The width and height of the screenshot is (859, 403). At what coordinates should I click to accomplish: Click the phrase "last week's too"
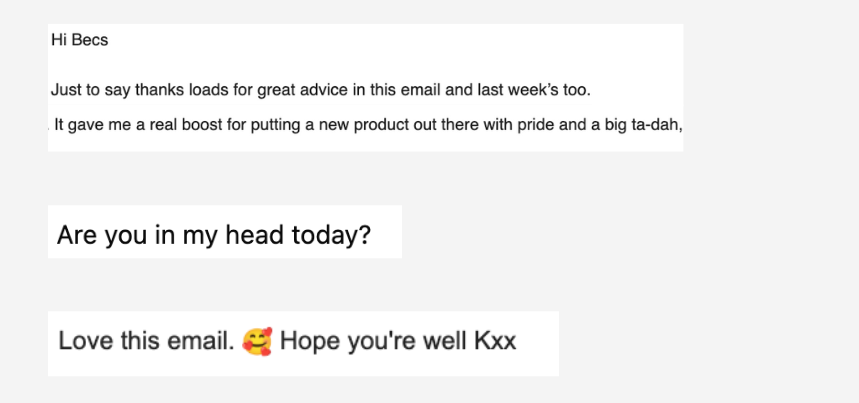534,90
